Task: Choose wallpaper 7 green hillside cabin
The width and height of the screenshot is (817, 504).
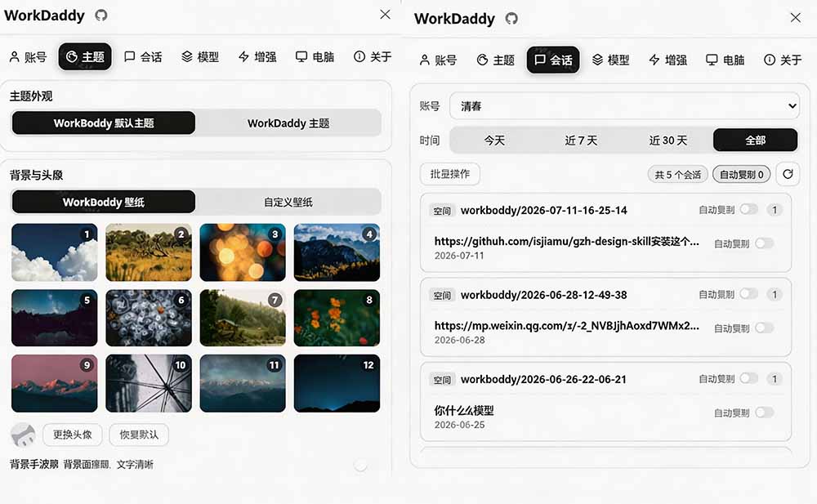Action: pyautogui.click(x=243, y=318)
